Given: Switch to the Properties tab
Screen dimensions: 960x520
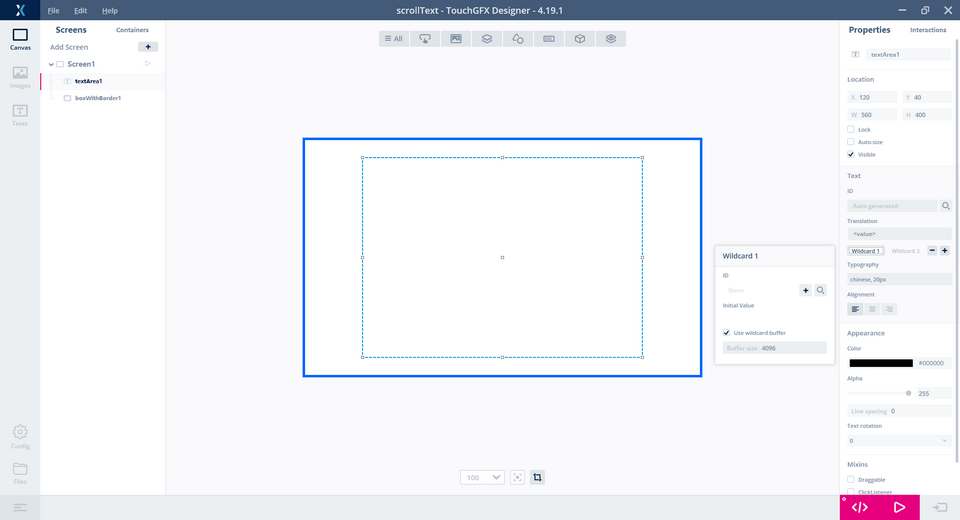Looking at the screenshot, I should tap(869, 29).
